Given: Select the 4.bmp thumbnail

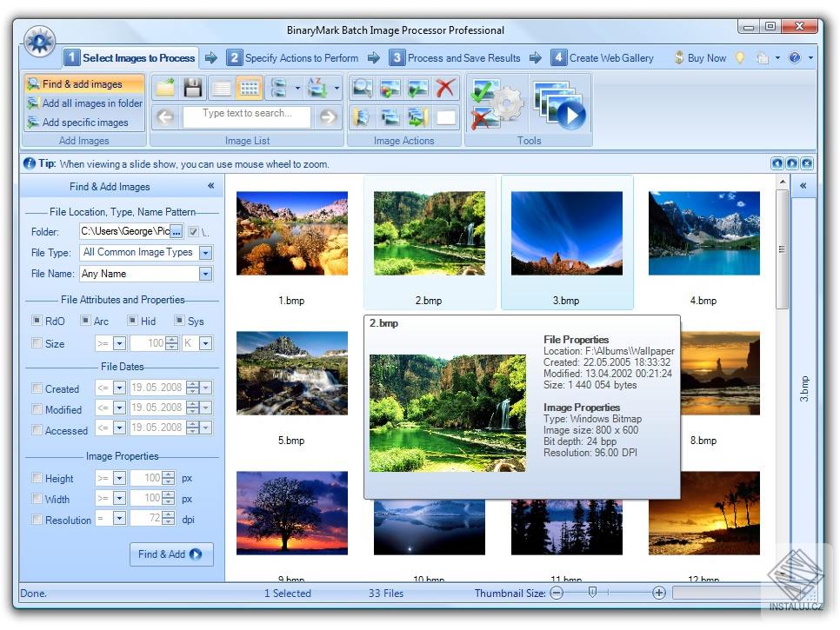Looking at the screenshot, I should [x=703, y=232].
